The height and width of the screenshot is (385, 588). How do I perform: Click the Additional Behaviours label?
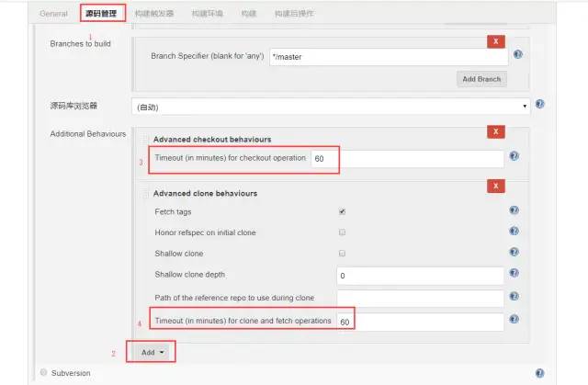tap(88, 134)
